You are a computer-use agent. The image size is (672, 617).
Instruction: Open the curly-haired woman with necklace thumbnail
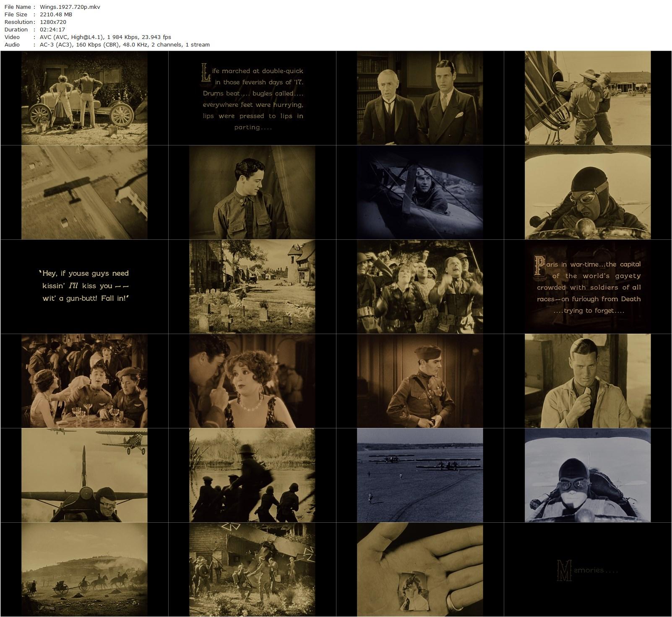point(252,381)
